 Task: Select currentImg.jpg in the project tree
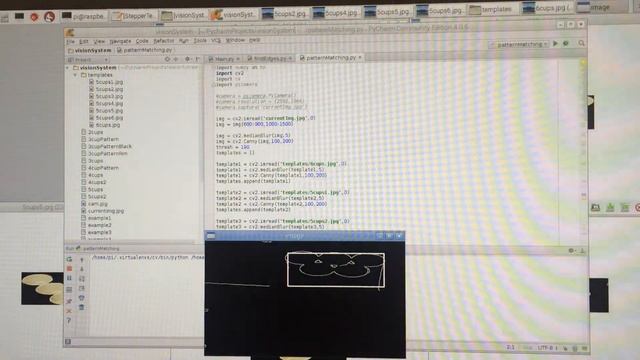point(102,211)
